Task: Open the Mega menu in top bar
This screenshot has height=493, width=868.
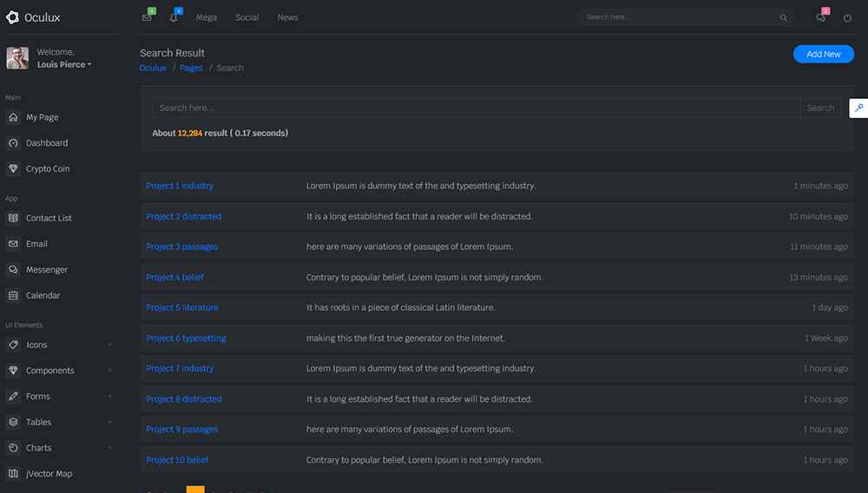Action: click(207, 17)
